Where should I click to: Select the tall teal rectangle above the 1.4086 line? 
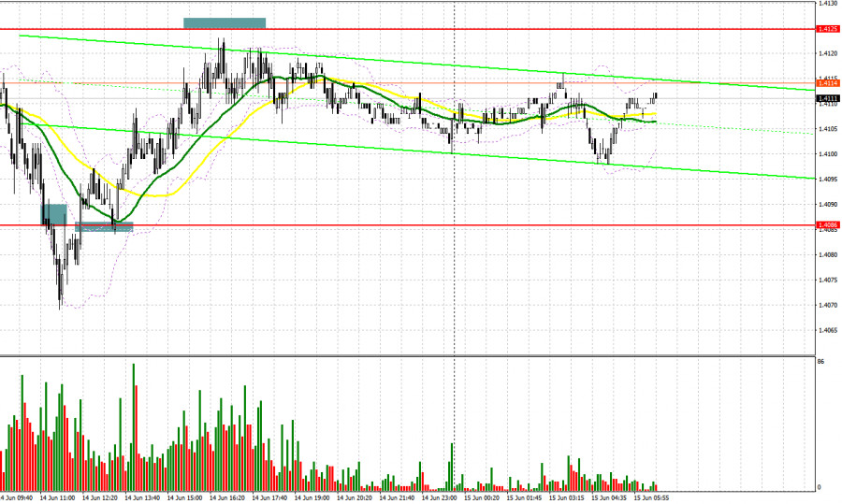pyautogui.click(x=53, y=214)
